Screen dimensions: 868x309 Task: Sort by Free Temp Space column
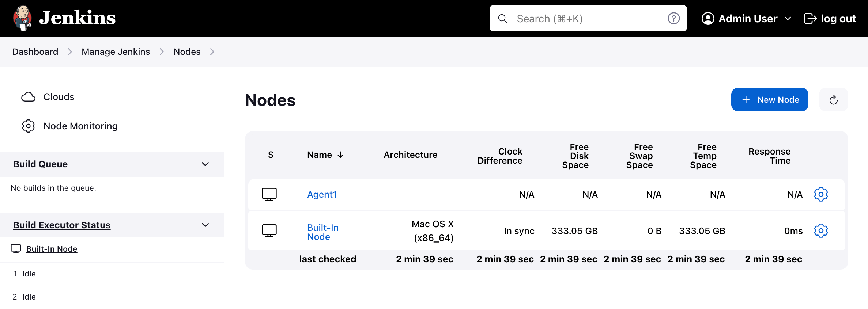point(703,156)
